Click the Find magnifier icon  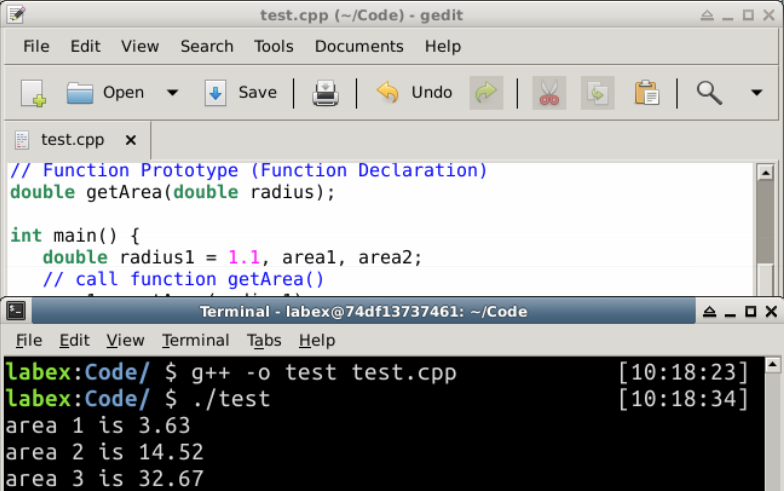(709, 93)
